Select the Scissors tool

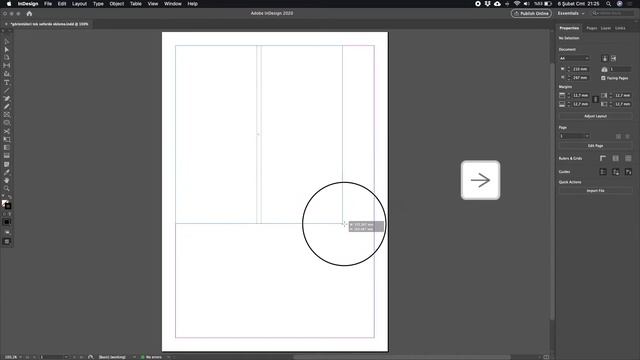click(7, 131)
